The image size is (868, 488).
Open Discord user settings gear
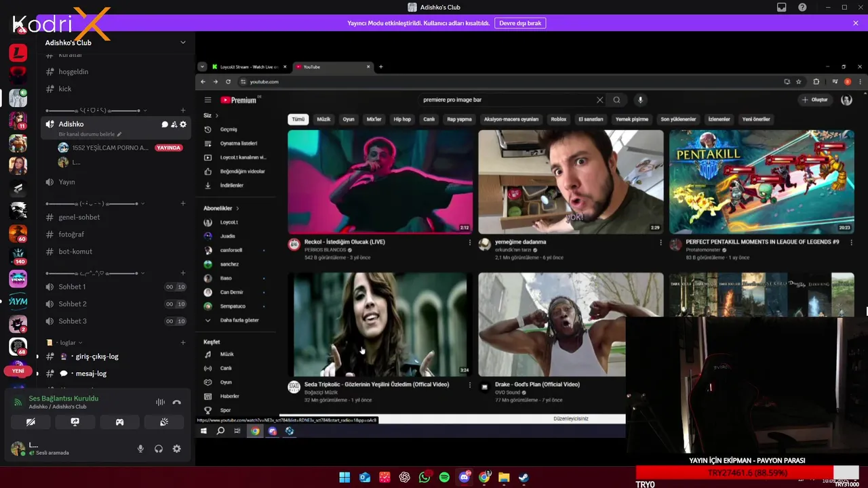177,449
